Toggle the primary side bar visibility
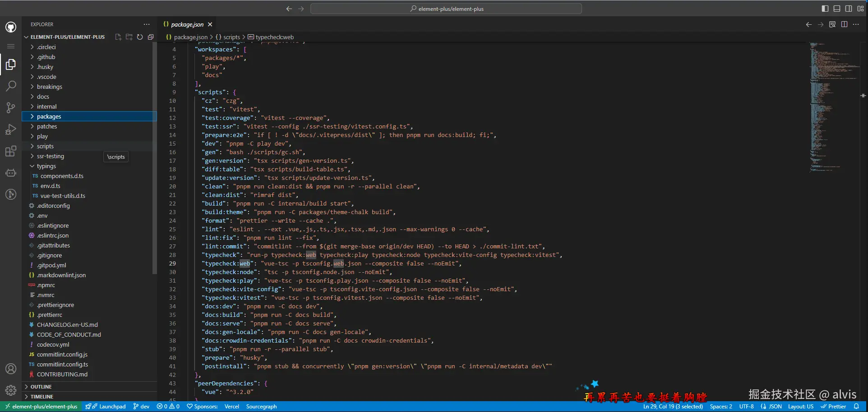This screenshot has width=868, height=412. point(825,9)
